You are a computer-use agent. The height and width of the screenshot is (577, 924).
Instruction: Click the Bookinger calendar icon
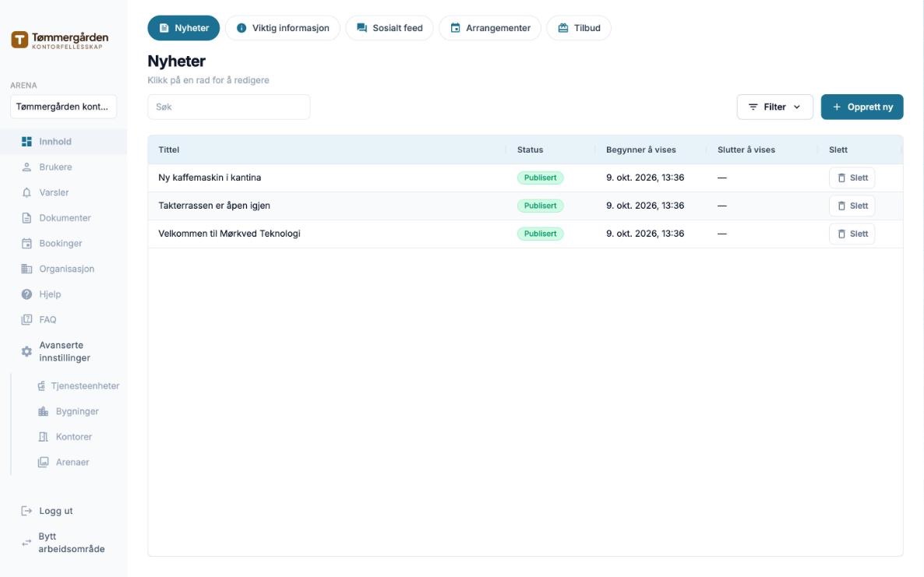(26, 243)
